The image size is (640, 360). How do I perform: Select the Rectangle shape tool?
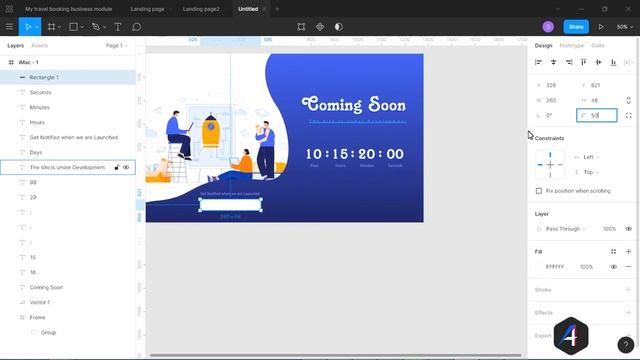coord(73,27)
